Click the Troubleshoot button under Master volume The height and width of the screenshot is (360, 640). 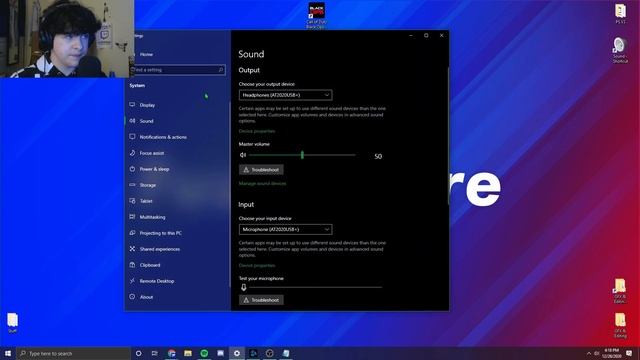(x=261, y=170)
